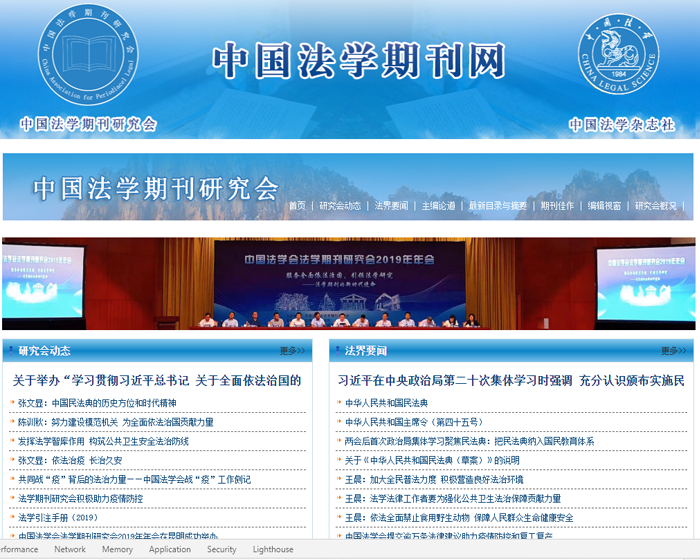Switch to the Application DevTools tab
Image resolution: width=700 pixels, height=560 pixels.
pyautogui.click(x=170, y=549)
